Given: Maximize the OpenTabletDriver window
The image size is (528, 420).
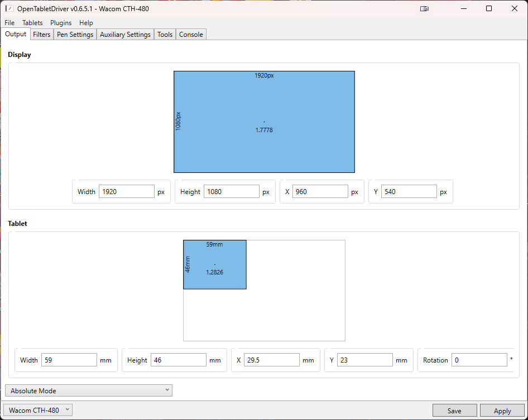Looking at the screenshot, I should [489, 9].
